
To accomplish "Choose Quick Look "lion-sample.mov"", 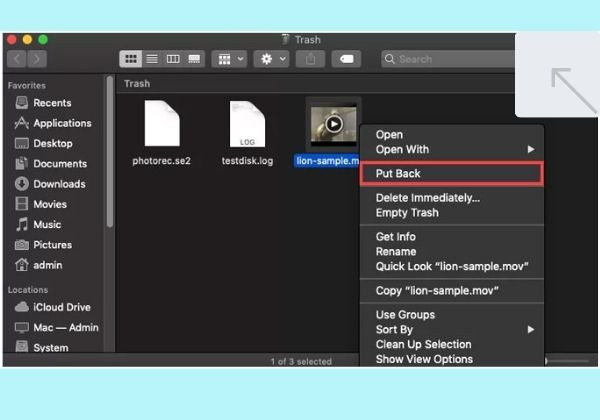I will (x=452, y=267).
